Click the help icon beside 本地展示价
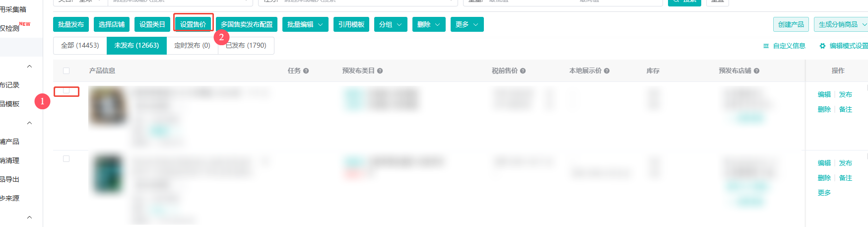The image size is (868, 227). tap(607, 71)
